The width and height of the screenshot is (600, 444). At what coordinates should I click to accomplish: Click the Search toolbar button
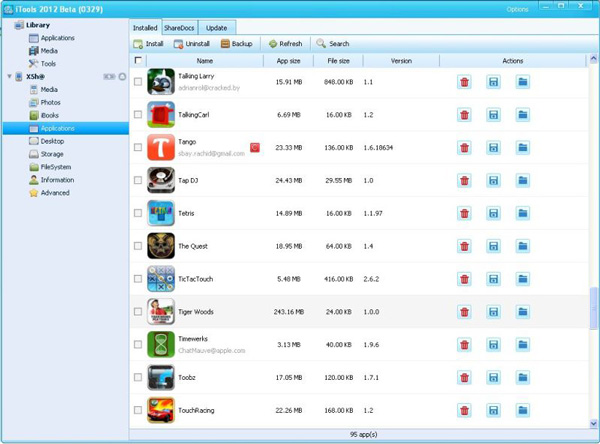(333, 44)
